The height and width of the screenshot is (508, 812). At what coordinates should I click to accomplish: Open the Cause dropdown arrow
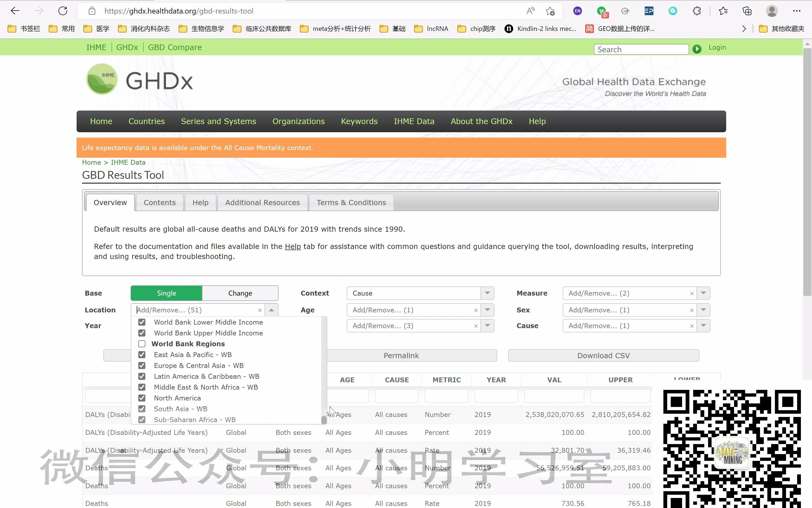(x=704, y=326)
